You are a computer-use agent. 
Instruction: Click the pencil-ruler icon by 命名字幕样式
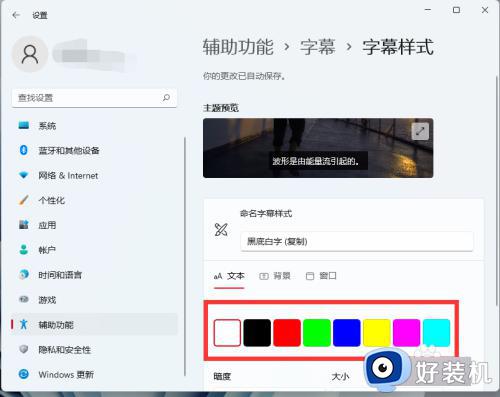[221, 229]
